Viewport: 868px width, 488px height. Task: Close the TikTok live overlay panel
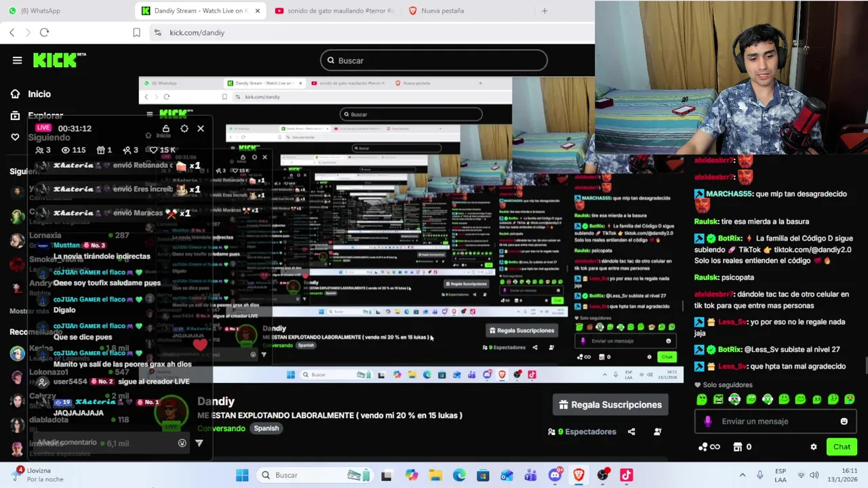tap(201, 128)
